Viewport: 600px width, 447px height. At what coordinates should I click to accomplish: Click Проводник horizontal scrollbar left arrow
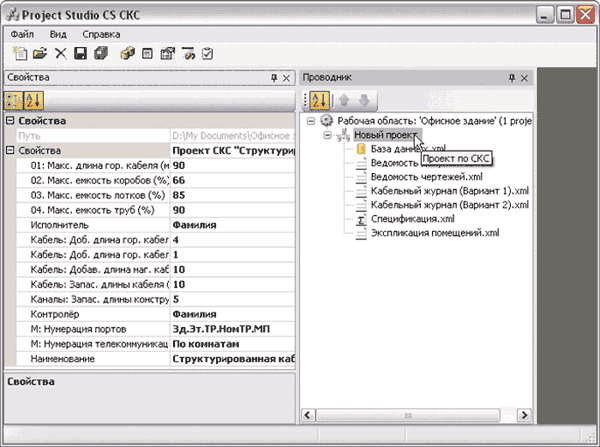[x=308, y=415]
